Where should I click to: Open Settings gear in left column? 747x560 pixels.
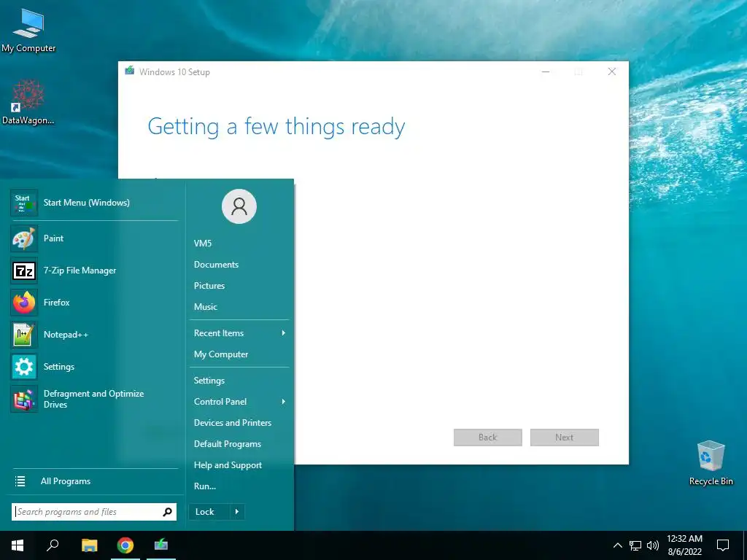point(24,367)
